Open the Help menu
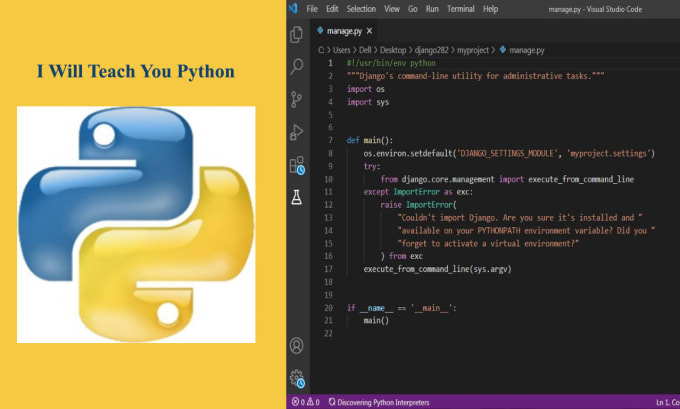 (x=490, y=9)
